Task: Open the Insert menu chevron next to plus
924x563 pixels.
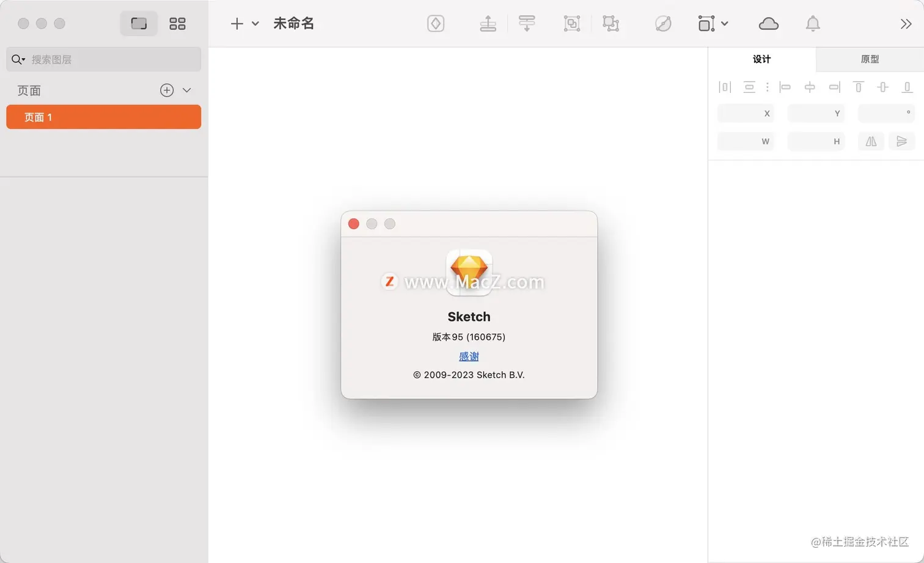Action: tap(255, 24)
